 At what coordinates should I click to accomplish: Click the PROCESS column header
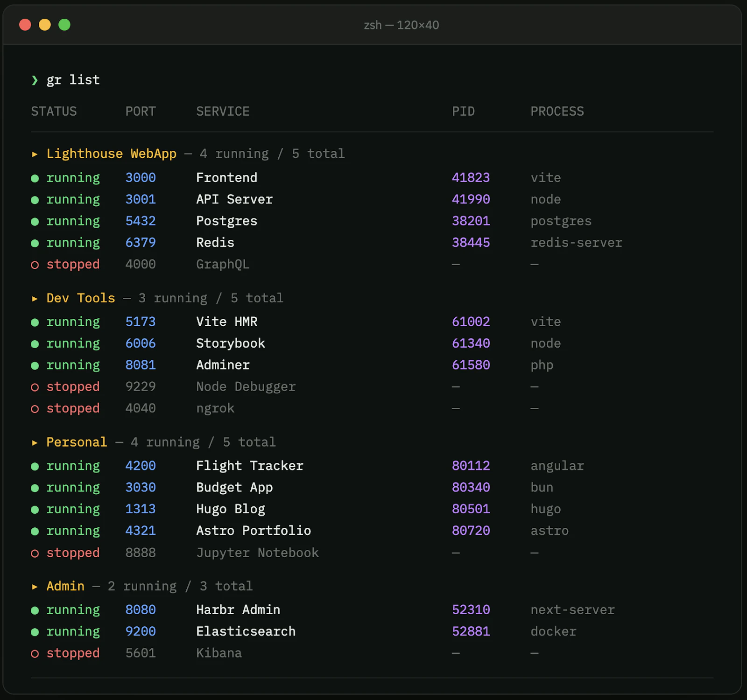pyautogui.click(x=557, y=112)
